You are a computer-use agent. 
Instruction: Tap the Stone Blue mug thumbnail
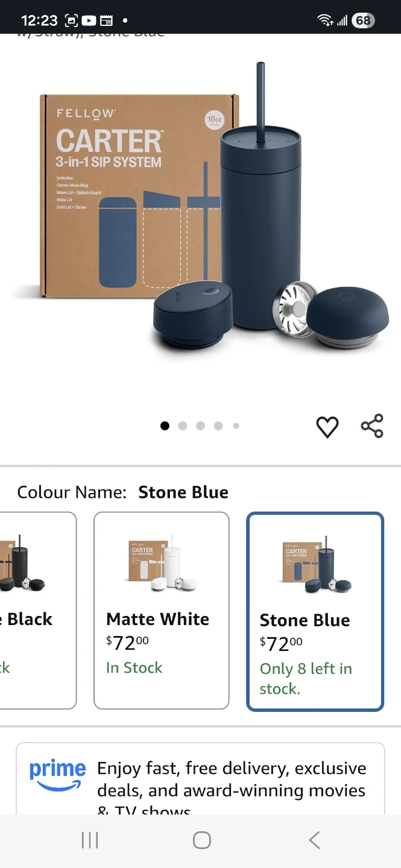(x=316, y=565)
